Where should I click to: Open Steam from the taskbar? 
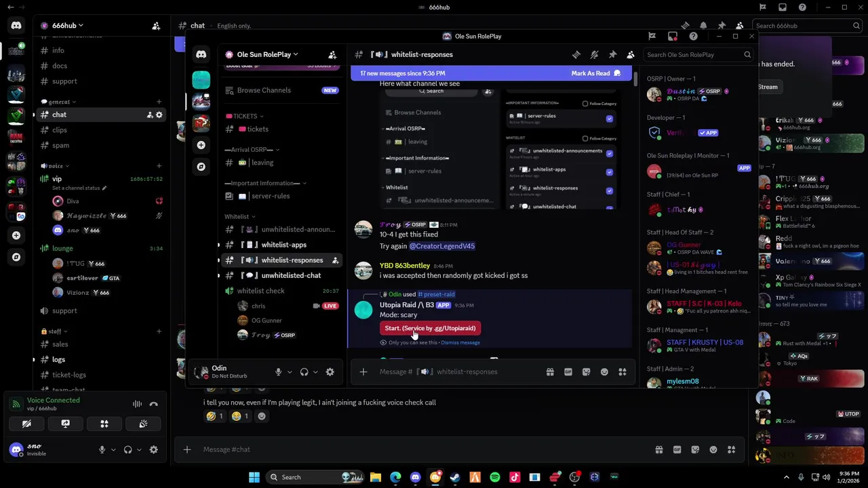pos(455,477)
